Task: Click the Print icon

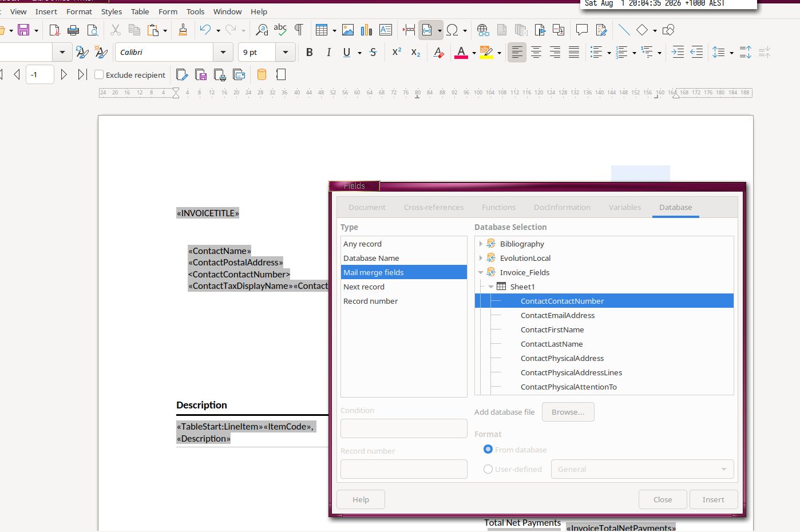Action: click(73, 30)
